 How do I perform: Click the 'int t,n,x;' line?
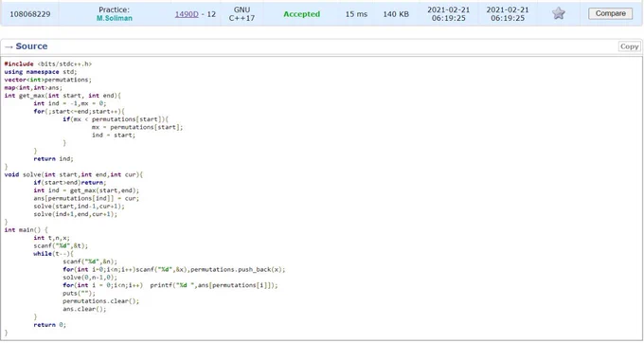[52, 238]
